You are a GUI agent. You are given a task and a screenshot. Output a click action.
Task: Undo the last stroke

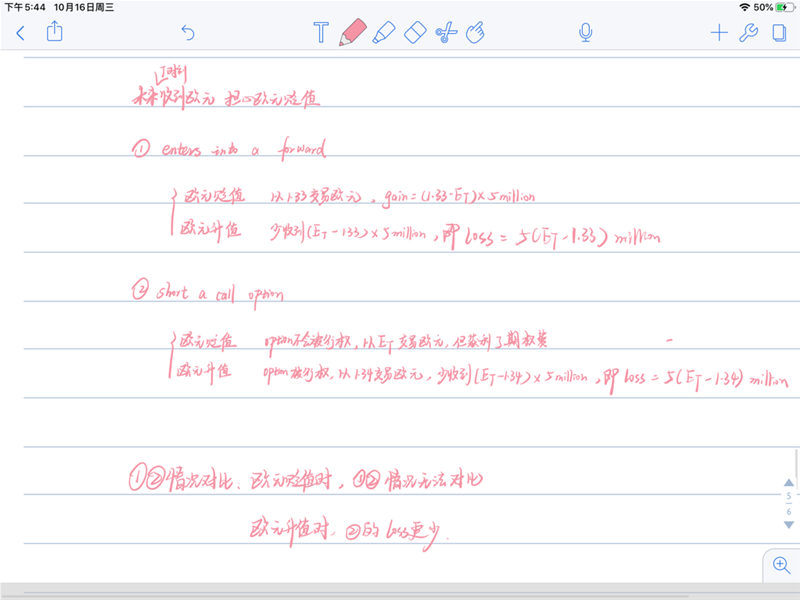pos(187,33)
